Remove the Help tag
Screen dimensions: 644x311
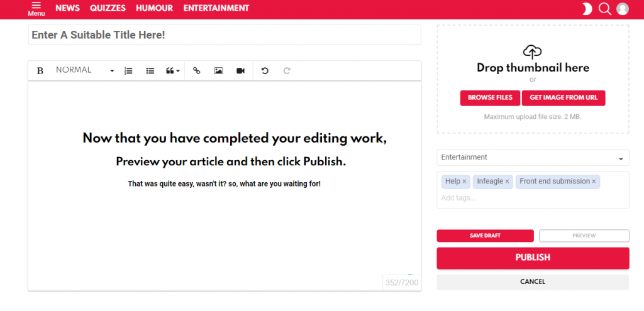[464, 182]
